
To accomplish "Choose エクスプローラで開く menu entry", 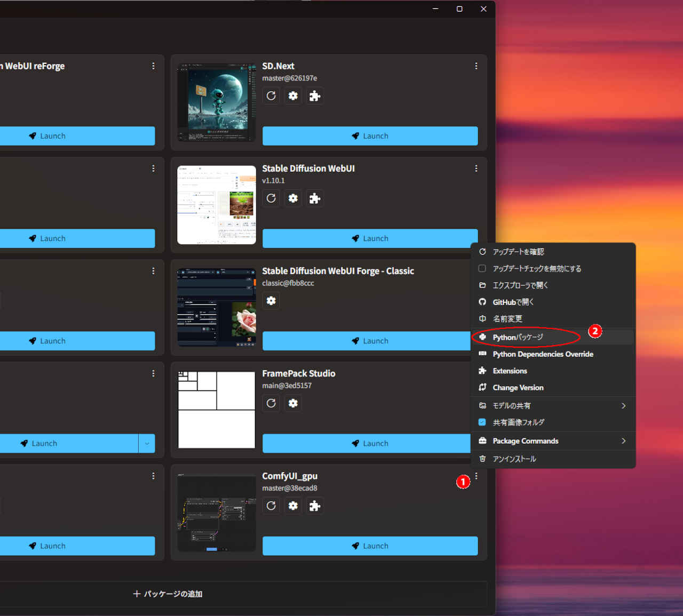I will [x=553, y=285].
